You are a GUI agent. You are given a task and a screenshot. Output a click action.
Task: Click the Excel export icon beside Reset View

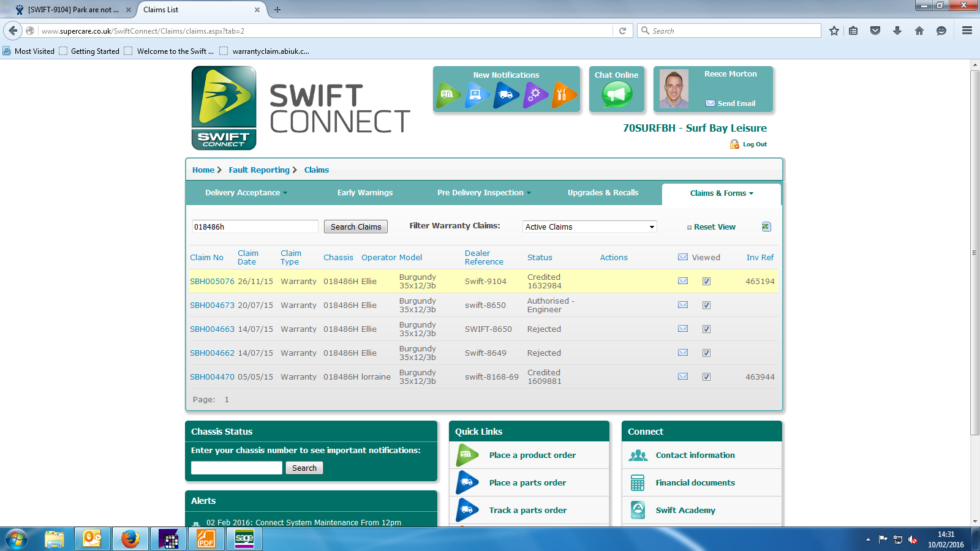[766, 227]
